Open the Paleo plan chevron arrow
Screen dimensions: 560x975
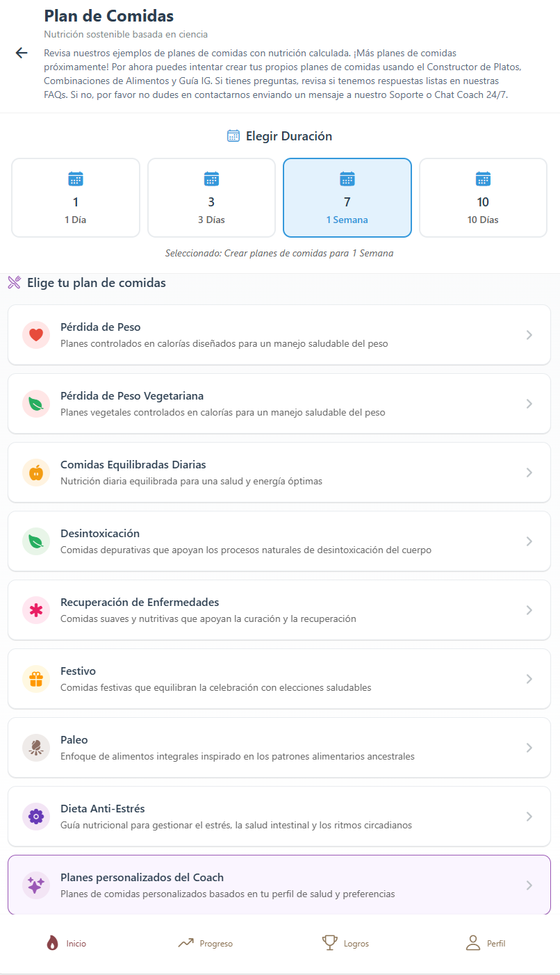point(529,748)
